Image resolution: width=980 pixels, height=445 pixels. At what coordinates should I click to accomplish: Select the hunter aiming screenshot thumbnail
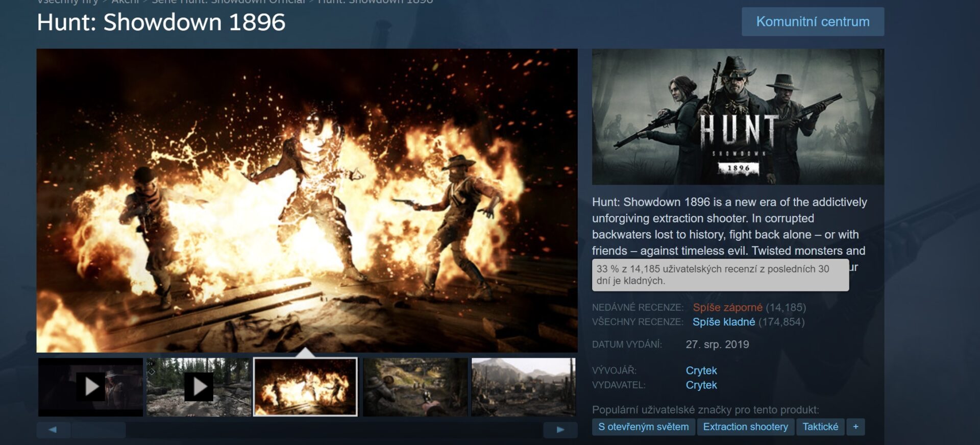(x=415, y=387)
